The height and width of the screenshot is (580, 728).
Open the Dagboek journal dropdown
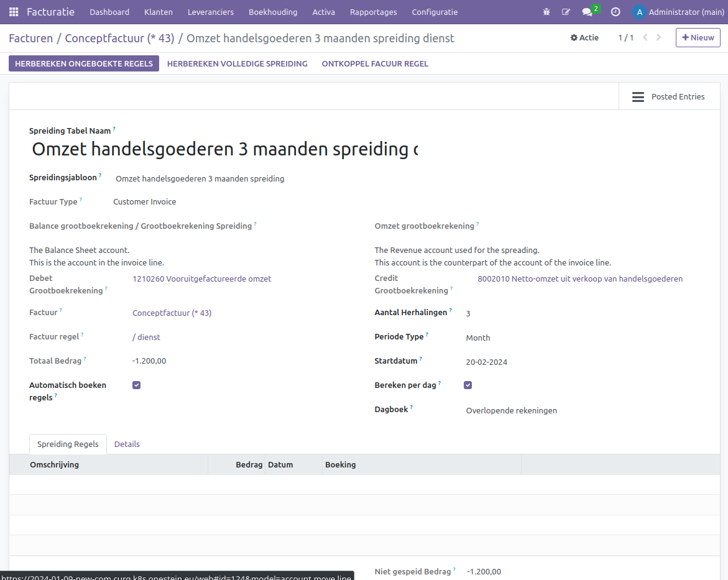pos(511,410)
